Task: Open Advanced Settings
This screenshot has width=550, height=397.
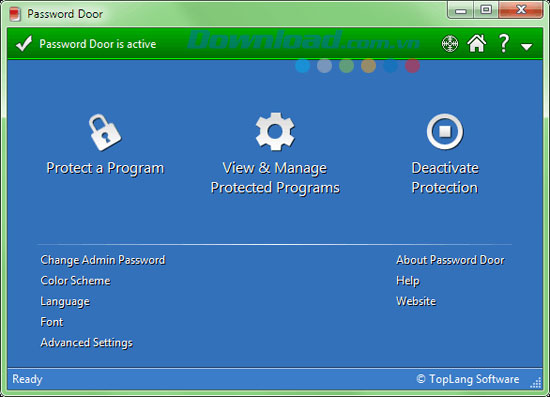Action: [x=87, y=343]
